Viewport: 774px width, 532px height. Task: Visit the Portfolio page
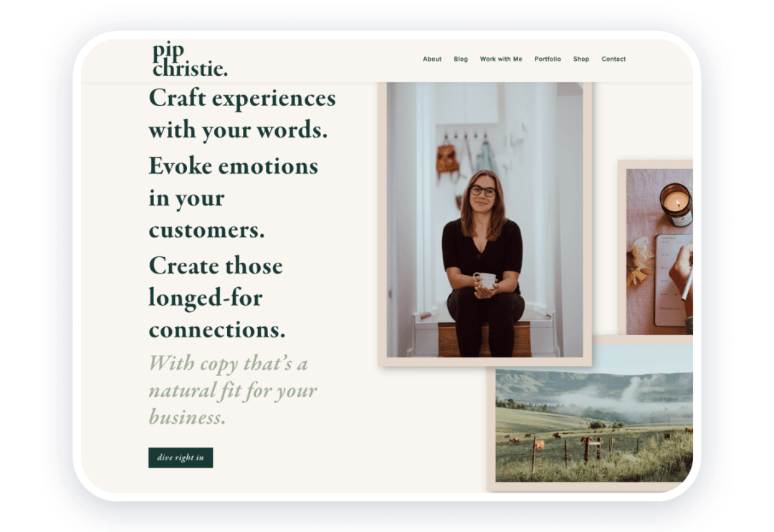pyautogui.click(x=548, y=59)
